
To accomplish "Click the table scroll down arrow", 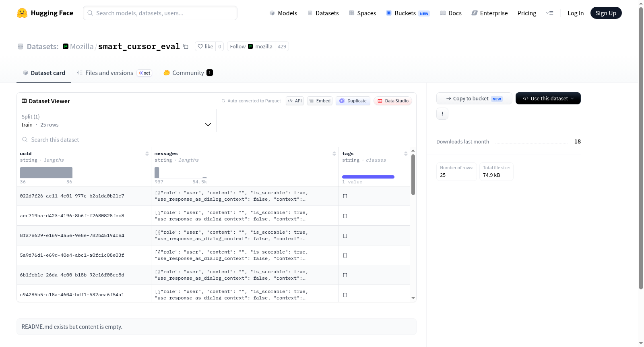I will click(x=413, y=298).
